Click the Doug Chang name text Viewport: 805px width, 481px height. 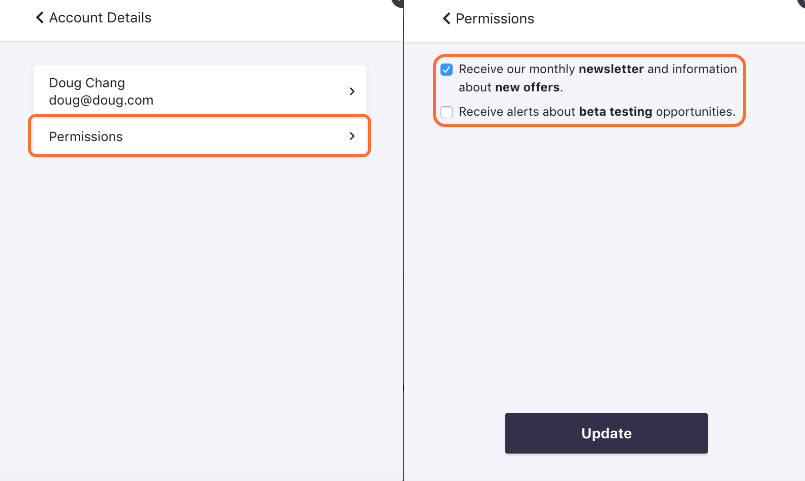[x=87, y=83]
